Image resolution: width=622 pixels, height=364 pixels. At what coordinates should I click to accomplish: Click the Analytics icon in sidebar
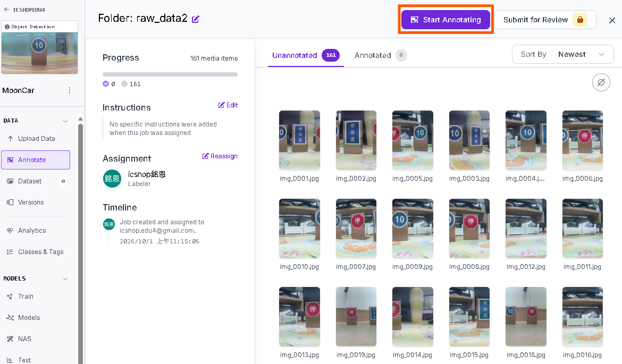pyautogui.click(x=10, y=231)
